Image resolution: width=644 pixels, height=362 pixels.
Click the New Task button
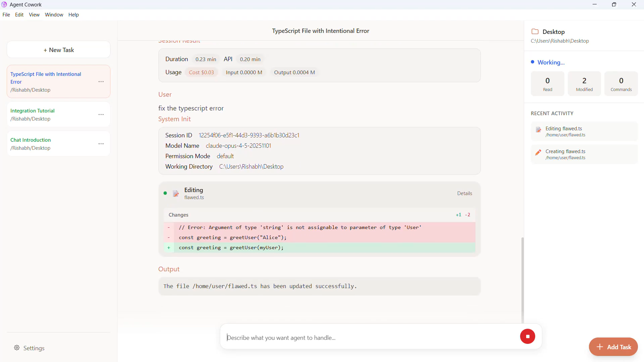click(58, 50)
